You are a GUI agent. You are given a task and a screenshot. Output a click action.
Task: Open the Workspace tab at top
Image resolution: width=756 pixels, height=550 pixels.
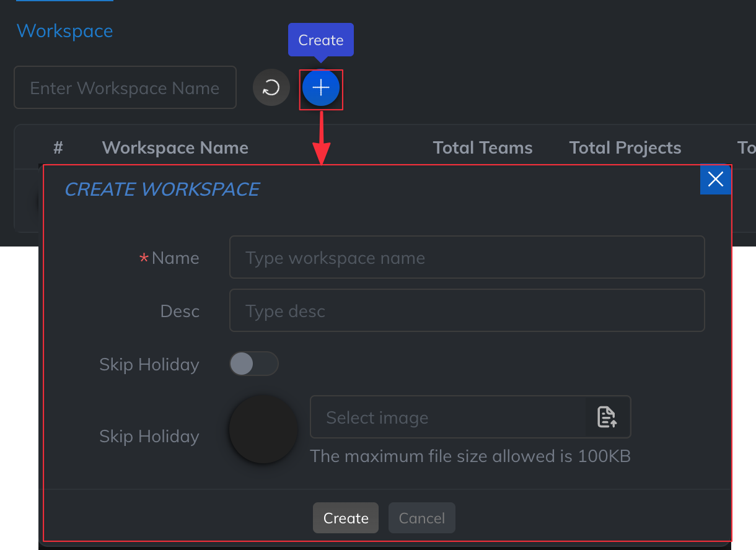pos(64,31)
